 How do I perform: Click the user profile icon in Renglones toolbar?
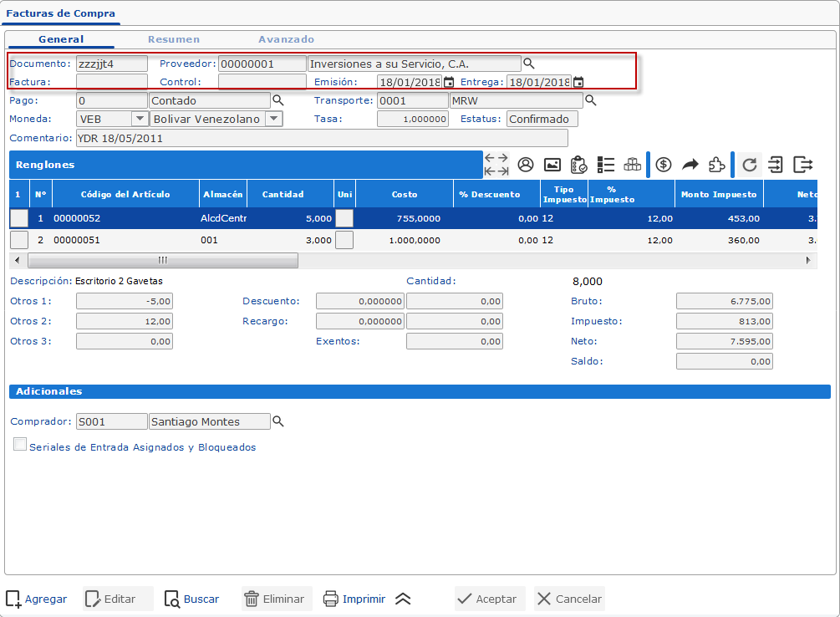[526, 165]
